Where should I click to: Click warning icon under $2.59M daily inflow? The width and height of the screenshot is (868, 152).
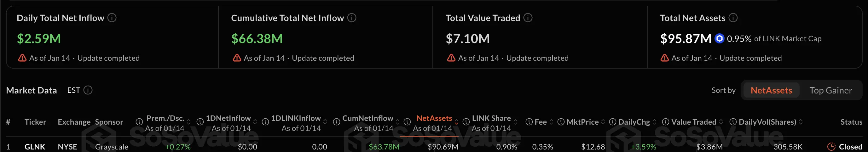(x=22, y=58)
